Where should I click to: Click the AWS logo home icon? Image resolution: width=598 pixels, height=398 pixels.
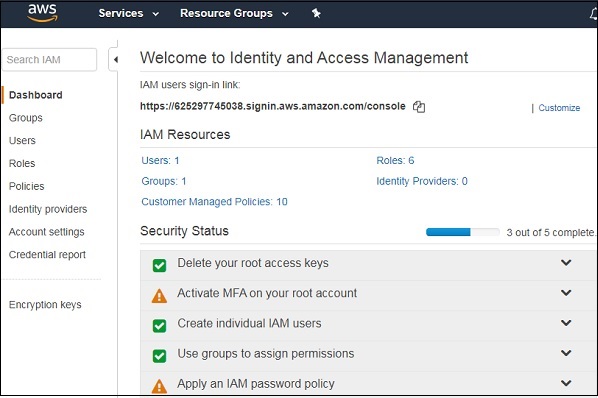coord(42,13)
